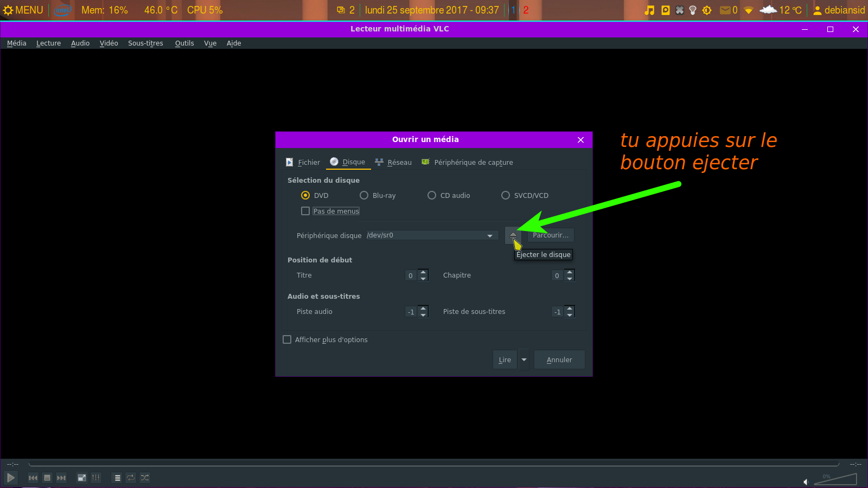Open the extended settings equalizer panel
This screenshot has width=868, height=488.
[96, 478]
